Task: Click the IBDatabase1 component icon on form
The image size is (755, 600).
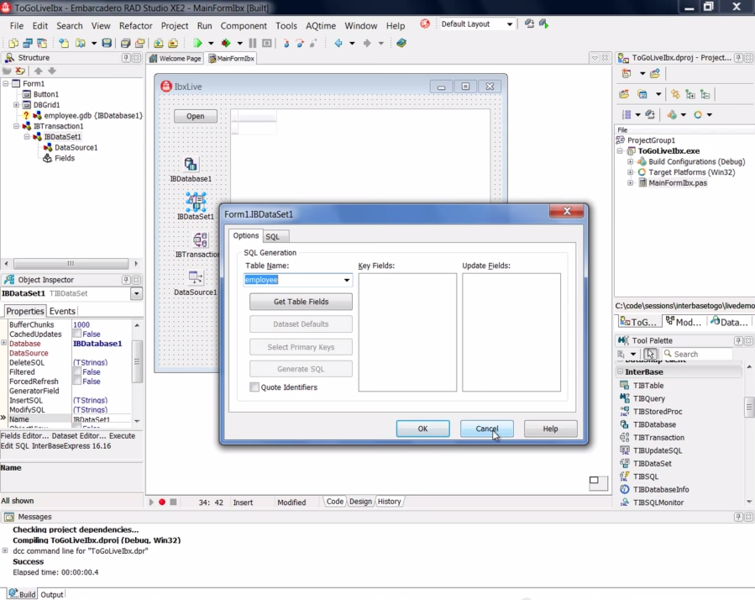Action: pos(190,164)
